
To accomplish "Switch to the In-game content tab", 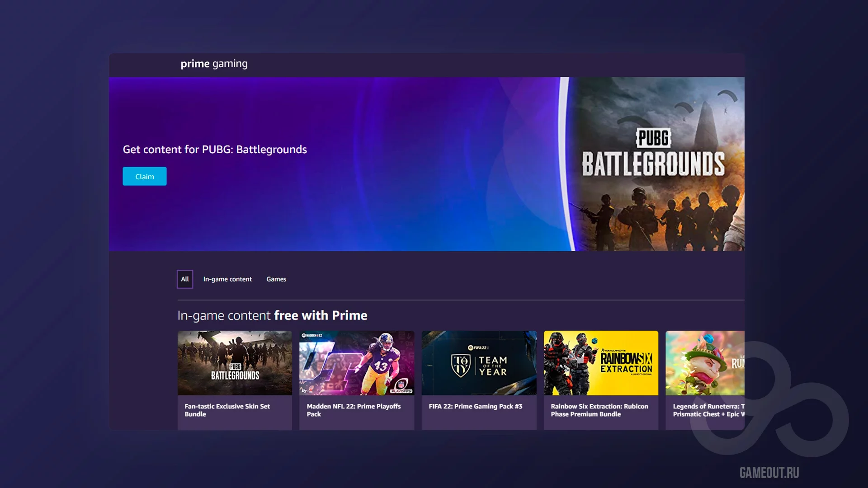I will point(227,279).
